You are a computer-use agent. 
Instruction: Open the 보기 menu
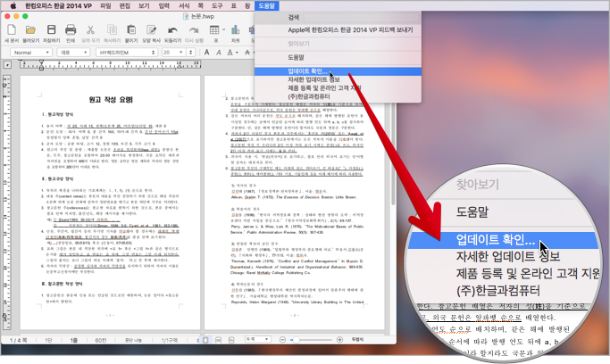pos(144,5)
